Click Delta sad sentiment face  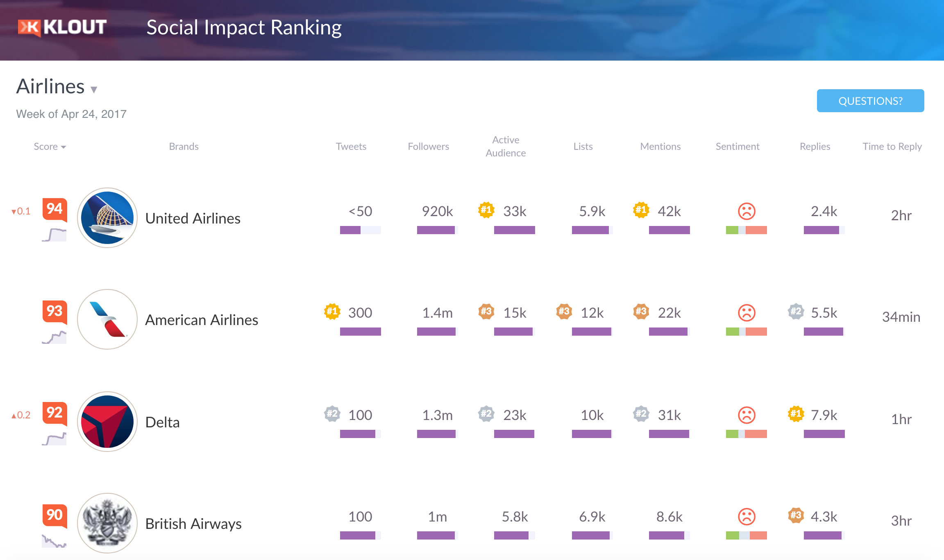tap(747, 415)
